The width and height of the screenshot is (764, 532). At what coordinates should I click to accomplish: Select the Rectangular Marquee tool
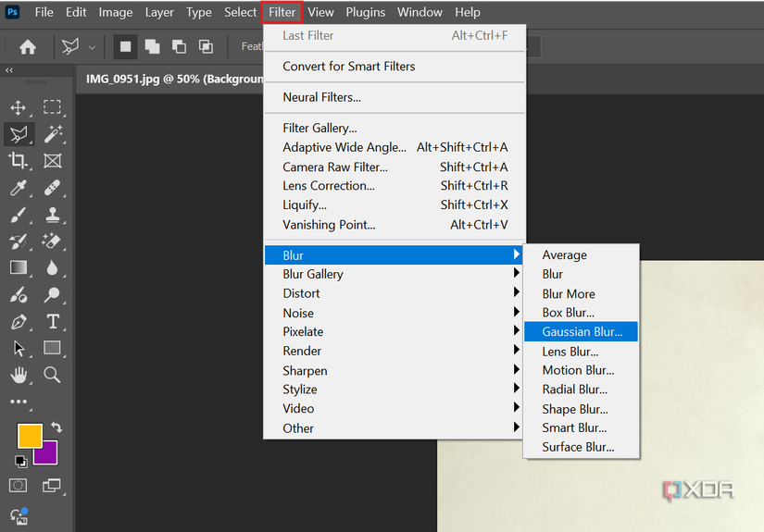tap(52, 107)
